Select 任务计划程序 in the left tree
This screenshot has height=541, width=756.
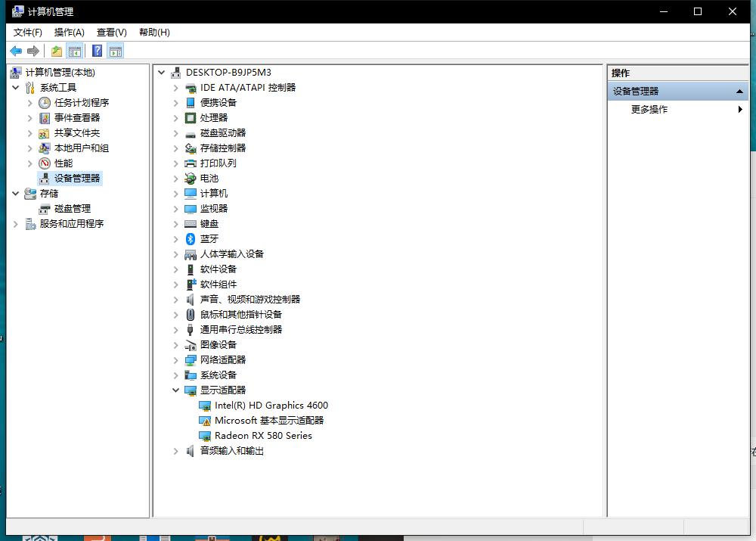tap(81, 102)
